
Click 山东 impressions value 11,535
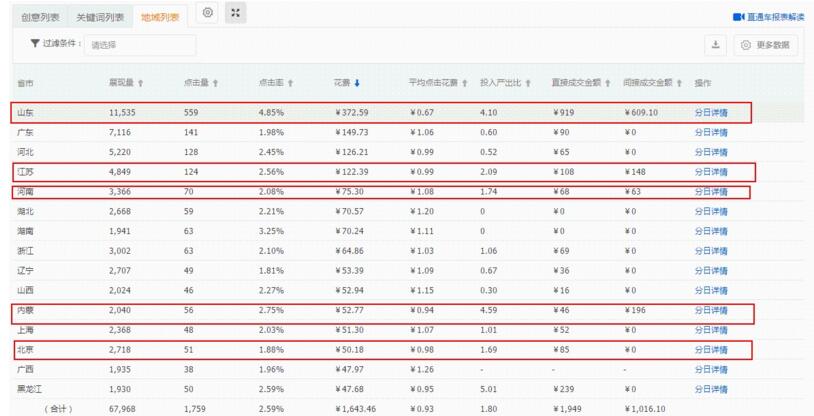click(x=122, y=113)
